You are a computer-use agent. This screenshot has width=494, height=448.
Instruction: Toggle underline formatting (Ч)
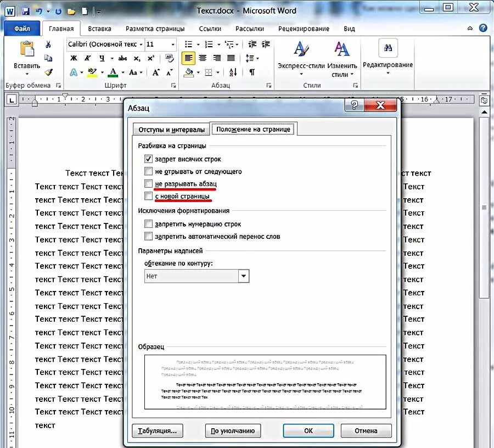102,58
